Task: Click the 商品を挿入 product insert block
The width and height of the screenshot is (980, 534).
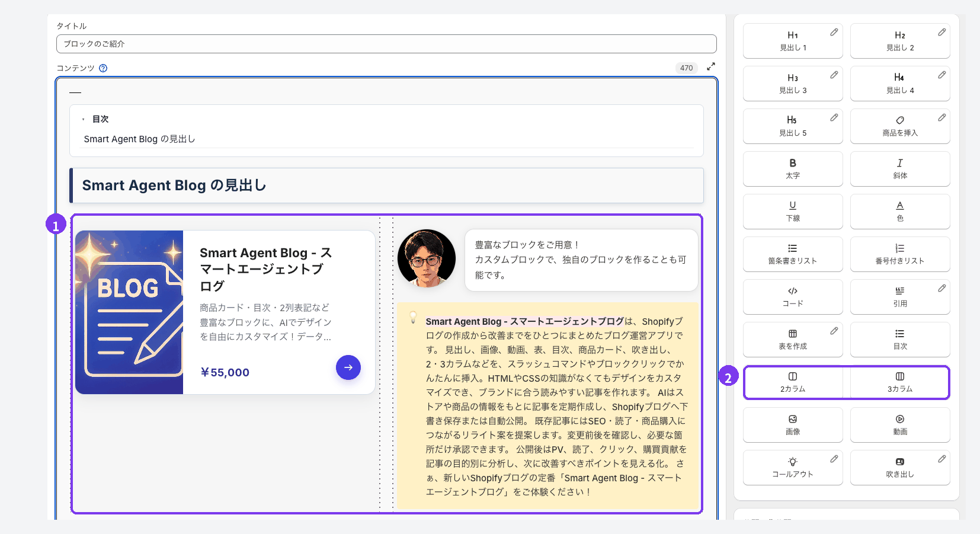Action: click(900, 126)
